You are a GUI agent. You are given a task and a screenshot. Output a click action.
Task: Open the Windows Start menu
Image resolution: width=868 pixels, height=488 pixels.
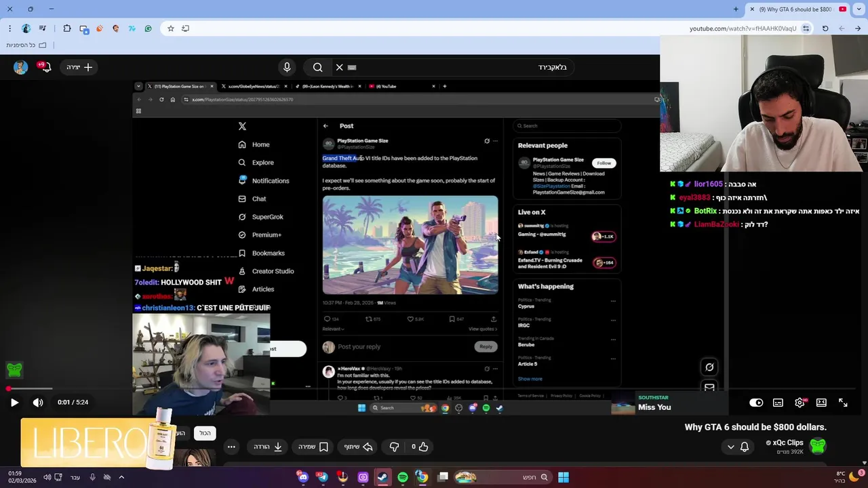[x=564, y=477]
